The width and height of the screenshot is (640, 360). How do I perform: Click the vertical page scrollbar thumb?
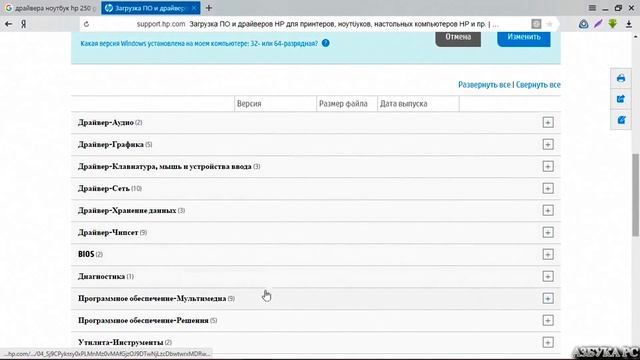click(636, 195)
